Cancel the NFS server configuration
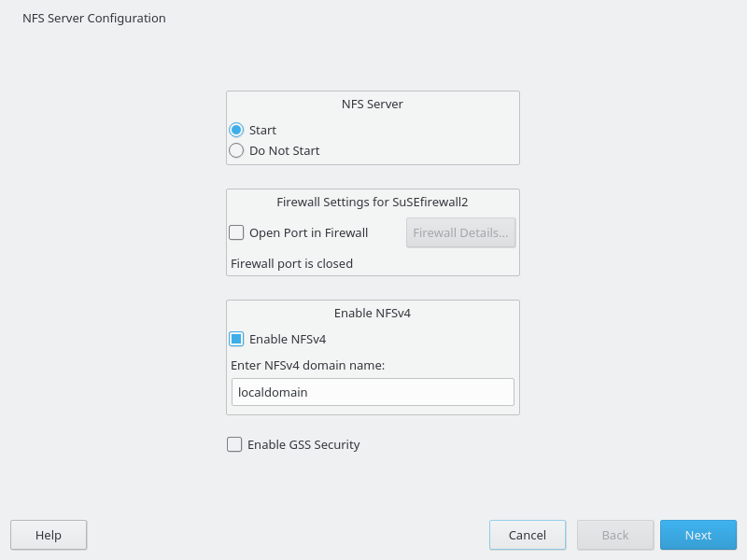 tap(528, 535)
